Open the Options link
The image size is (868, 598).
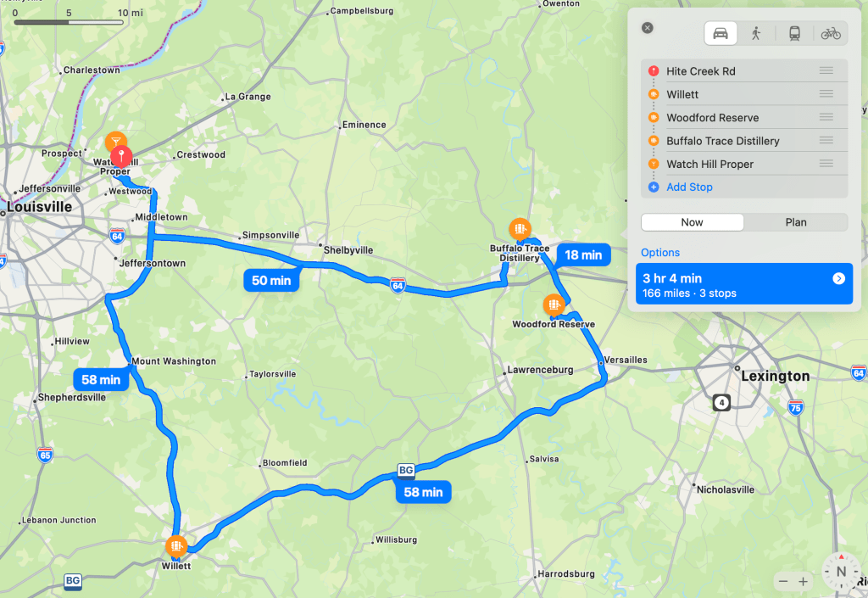[x=659, y=253]
